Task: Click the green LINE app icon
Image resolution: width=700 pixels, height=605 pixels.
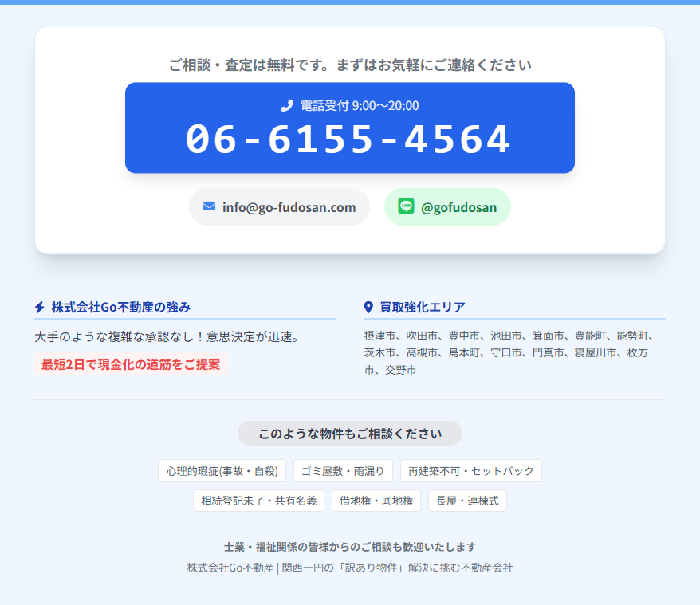Action: (406, 206)
